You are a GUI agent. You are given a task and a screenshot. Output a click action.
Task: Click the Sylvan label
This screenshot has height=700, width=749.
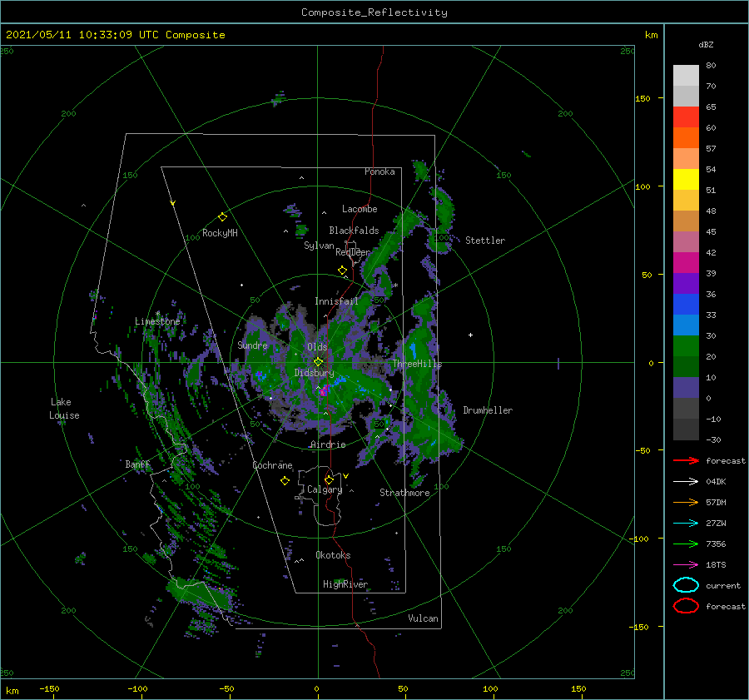coord(319,246)
